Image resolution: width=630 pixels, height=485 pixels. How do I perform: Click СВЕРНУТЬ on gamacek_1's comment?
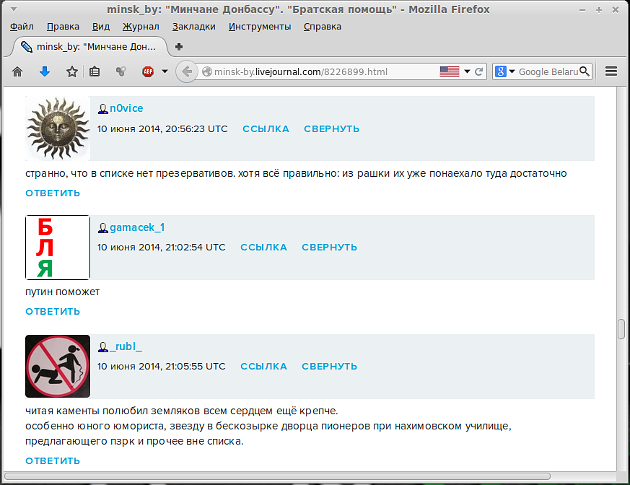click(x=330, y=247)
